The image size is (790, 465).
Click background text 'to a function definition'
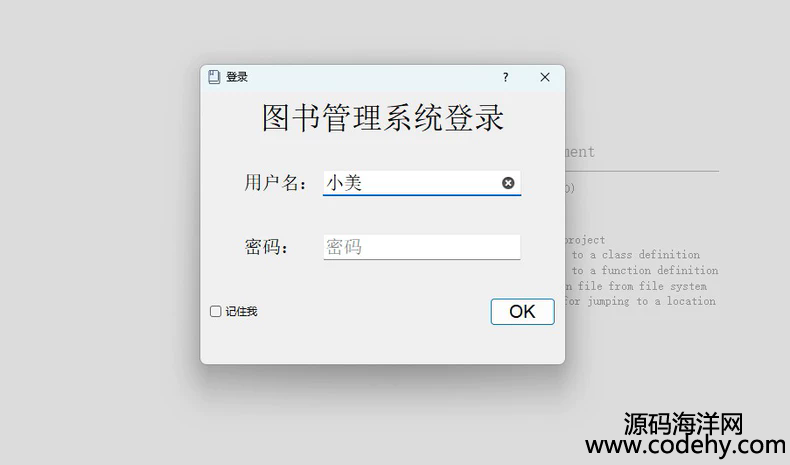tap(645, 270)
